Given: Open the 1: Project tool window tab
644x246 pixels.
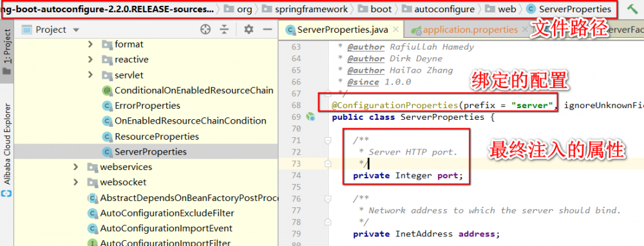Looking at the screenshot, I should click(x=7, y=52).
